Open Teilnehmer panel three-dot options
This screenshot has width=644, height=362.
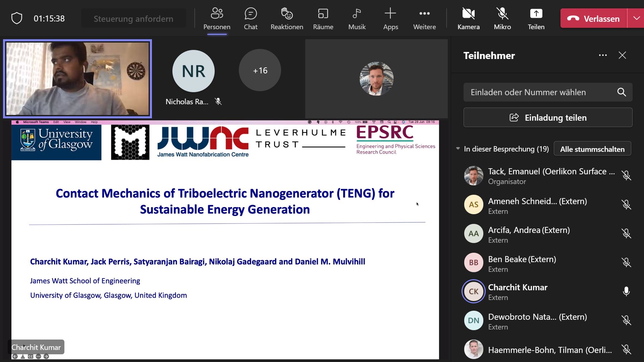point(603,55)
